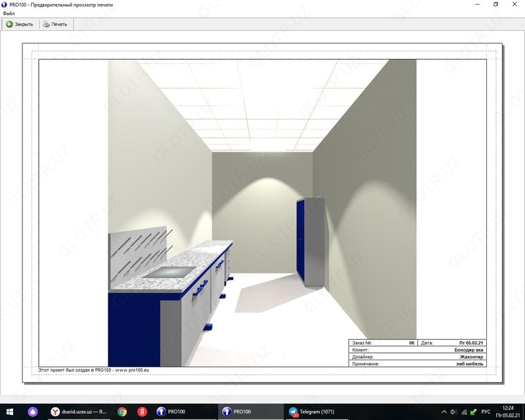Open Google Chrome from the taskbar
The width and height of the screenshot is (525, 420).
(x=122, y=411)
